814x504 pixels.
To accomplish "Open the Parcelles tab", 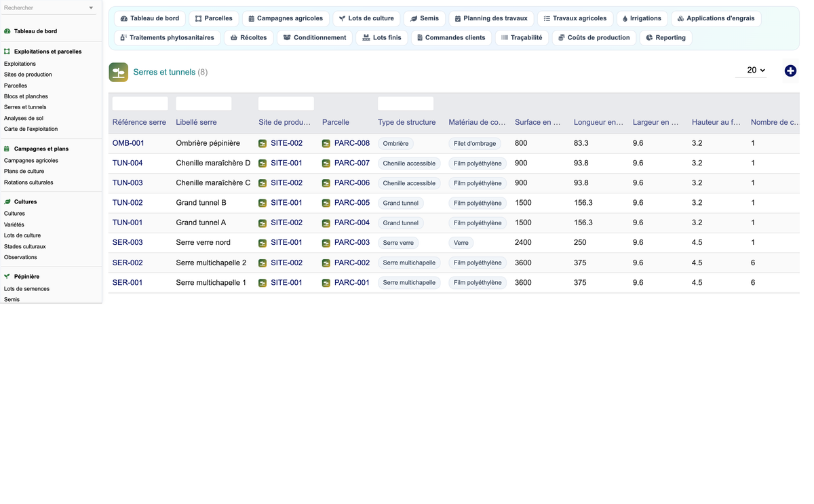I will 214,18.
